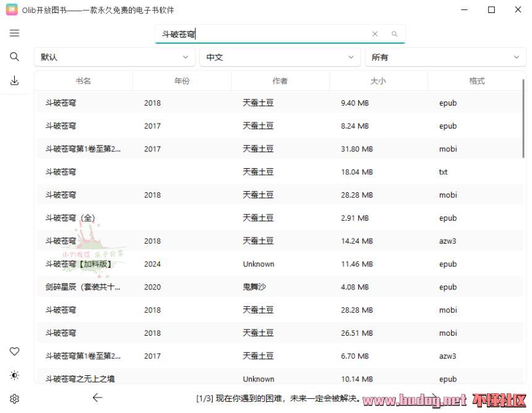Viewport: 532px width, 413px height.
Task: Click the year 2020 cell
Action: tap(152, 287)
